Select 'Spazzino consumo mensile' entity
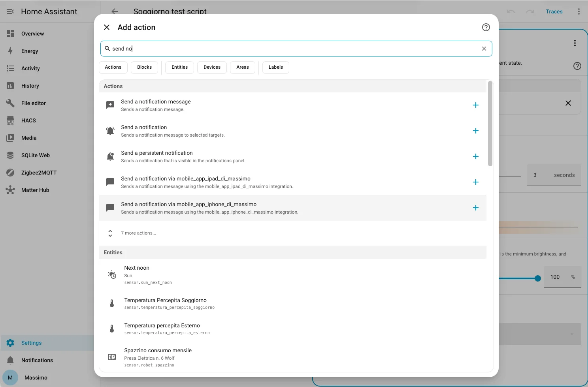This screenshot has width=588, height=387. (x=292, y=357)
